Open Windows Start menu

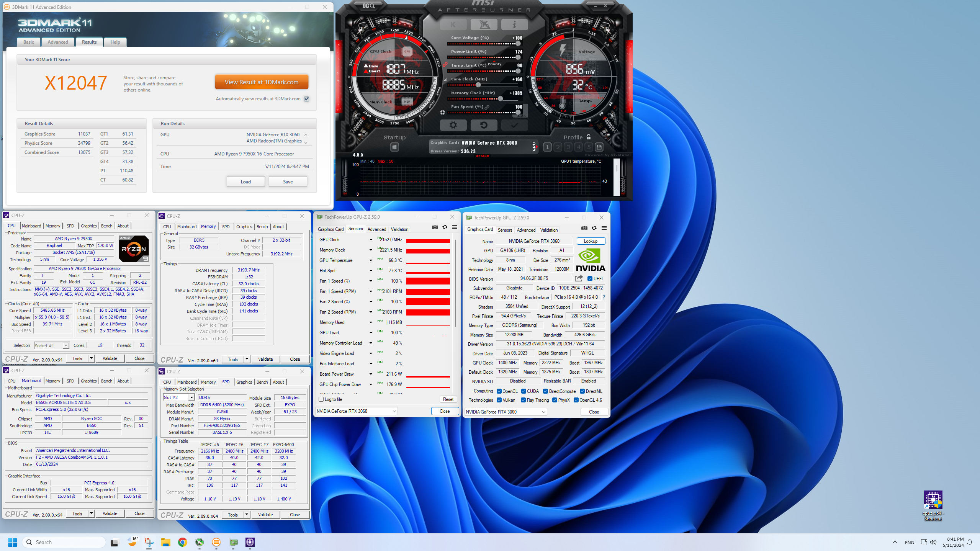(x=12, y=542)
